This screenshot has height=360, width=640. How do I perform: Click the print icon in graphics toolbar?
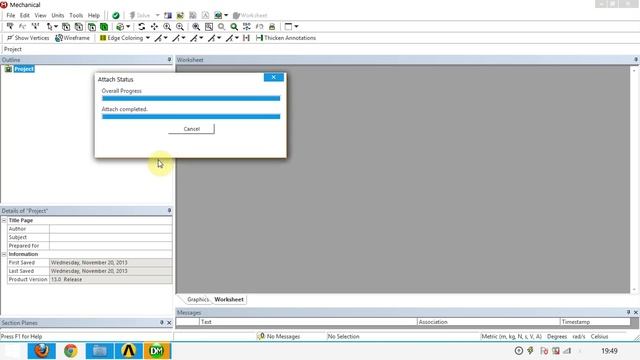coord(272,27)
